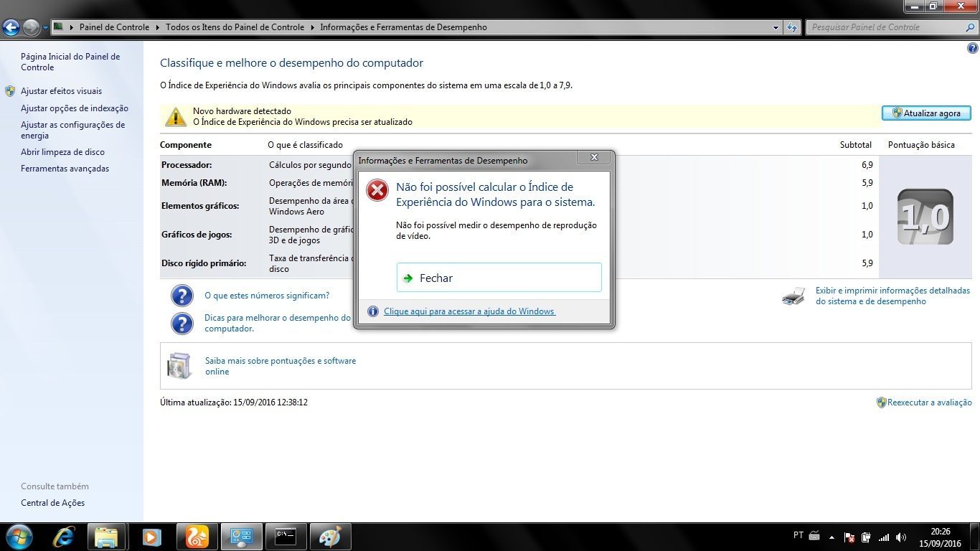Screen dimensions: 980x551
Task: Open Exibir e imprimir informações detalhadas link
Action: click(892, 296)
